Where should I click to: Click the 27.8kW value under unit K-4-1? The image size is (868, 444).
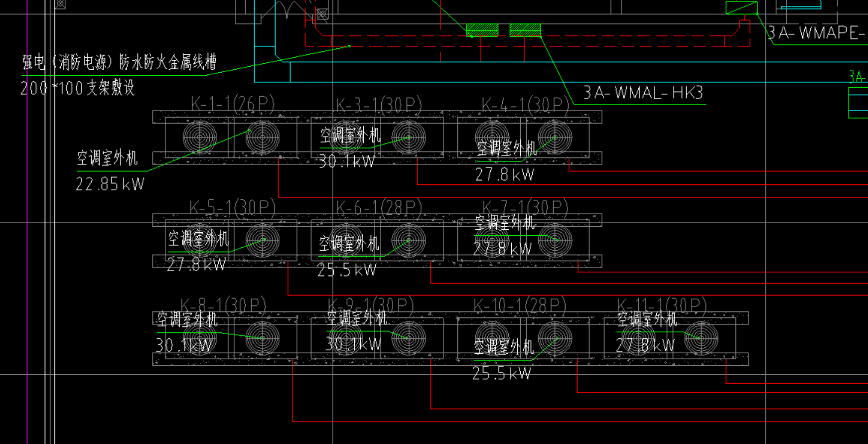point(504,174)
